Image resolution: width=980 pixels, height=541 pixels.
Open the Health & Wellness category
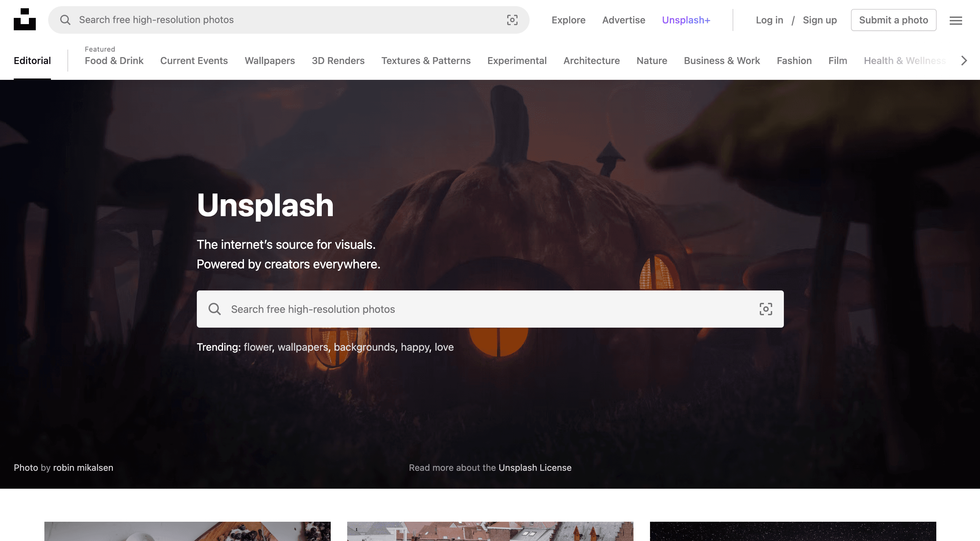905,61
